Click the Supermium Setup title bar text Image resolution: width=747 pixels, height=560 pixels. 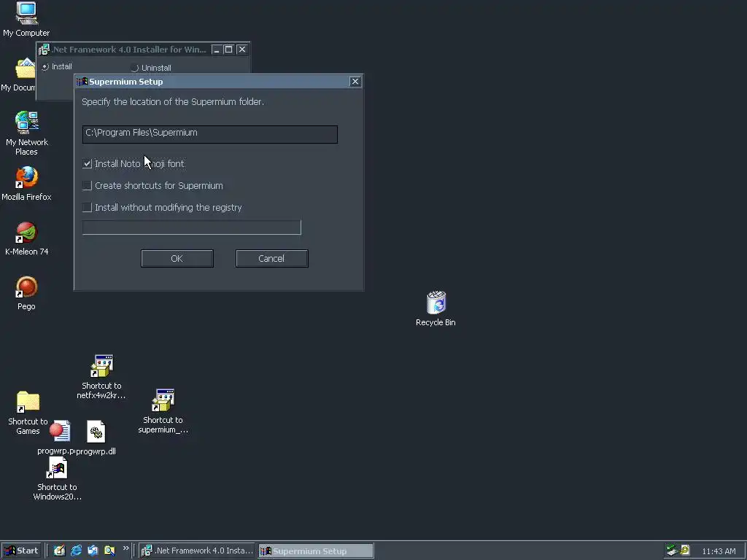pos(125,82)
